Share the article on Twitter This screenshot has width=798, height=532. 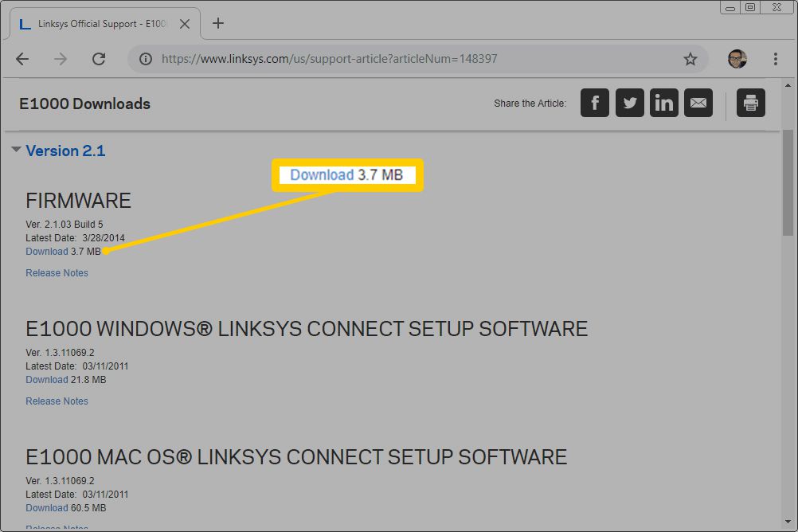[x=629, y=103]
